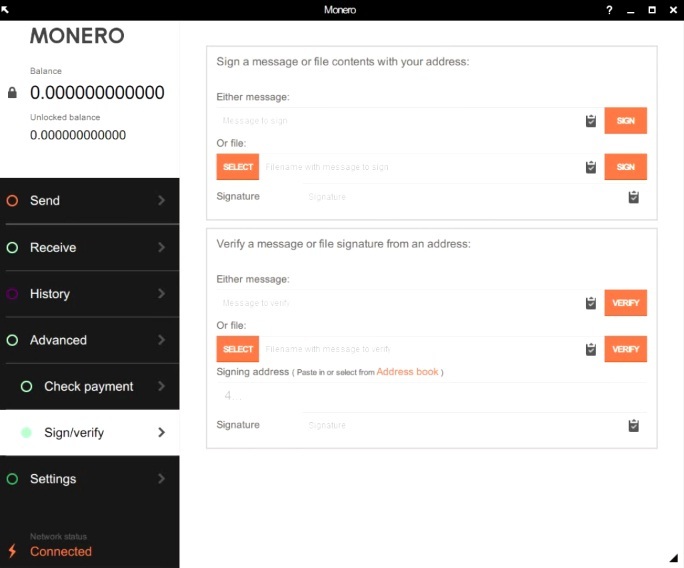Click the Connected network status text

(61, 551)
